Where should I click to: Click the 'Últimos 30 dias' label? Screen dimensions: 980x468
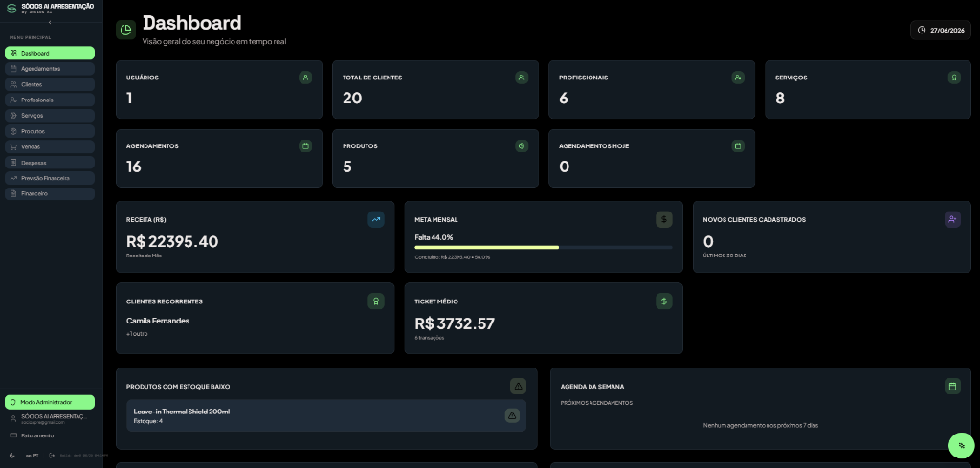coord(724,256)
